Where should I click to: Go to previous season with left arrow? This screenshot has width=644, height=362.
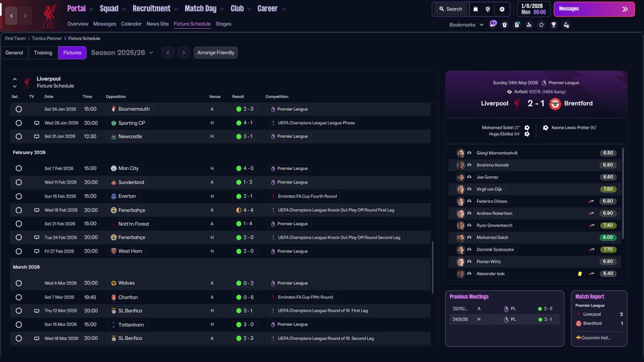[168, 53]
